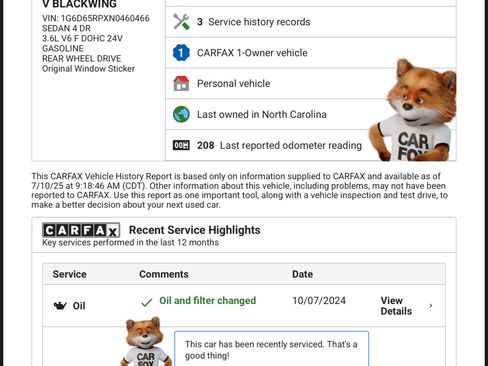Image resolution: width=488 pixels, height=366 pixels.
Task: Click the Car Fox mascot beside odometer reading
Action: pyautogui.click(x=413, y=110)
